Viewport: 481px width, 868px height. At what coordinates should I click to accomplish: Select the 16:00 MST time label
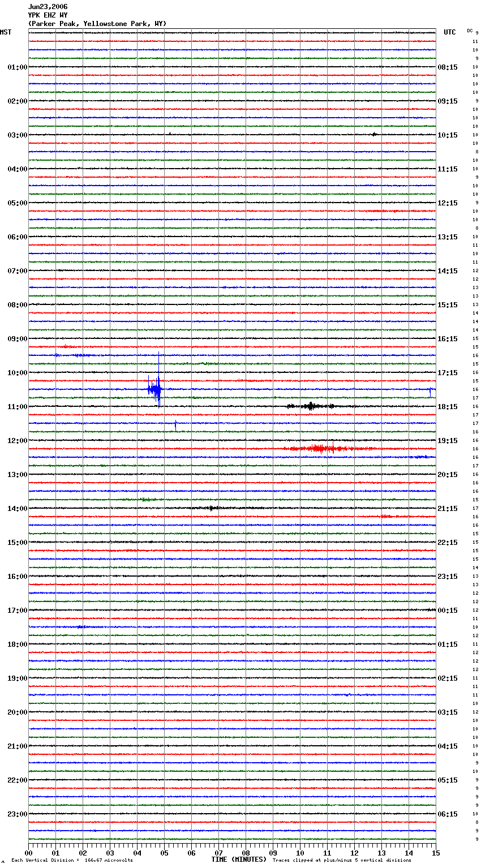coord(18,577)
